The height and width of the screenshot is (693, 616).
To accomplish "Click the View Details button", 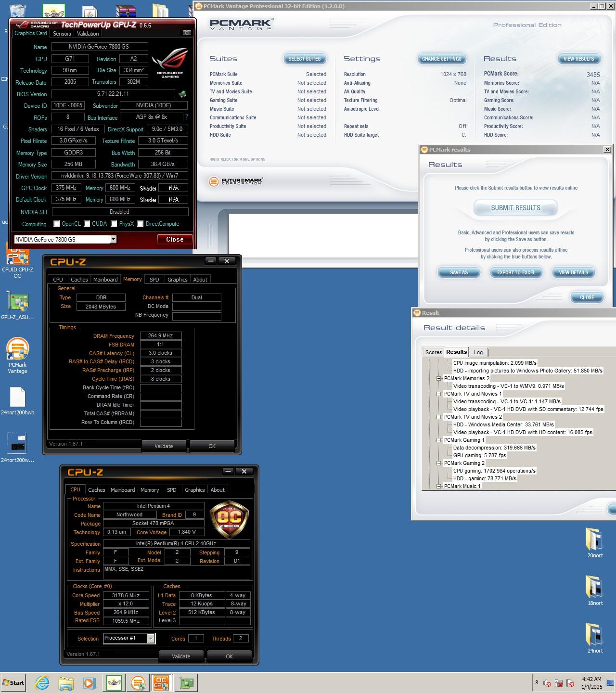I will point(574,272).
